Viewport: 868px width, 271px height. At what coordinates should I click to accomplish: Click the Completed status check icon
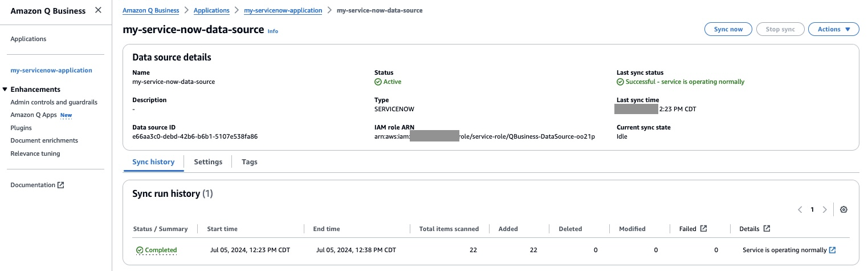(x=140, y=250)
